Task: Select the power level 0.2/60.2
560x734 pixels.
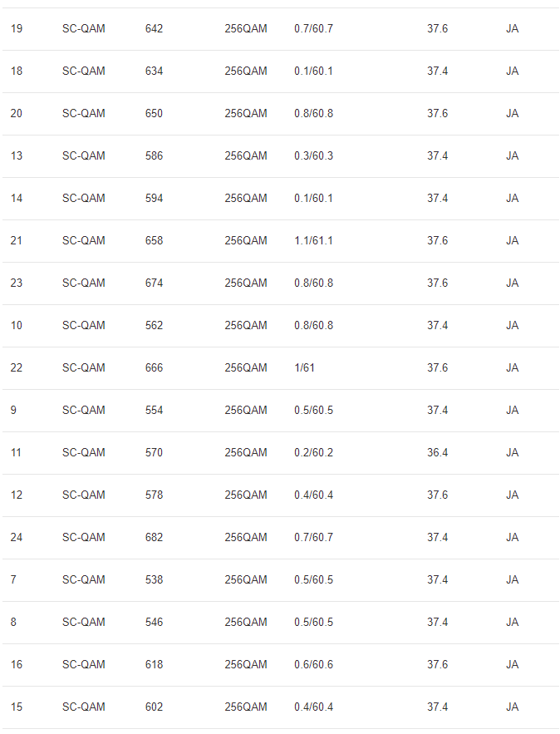Action: (313, 453)
